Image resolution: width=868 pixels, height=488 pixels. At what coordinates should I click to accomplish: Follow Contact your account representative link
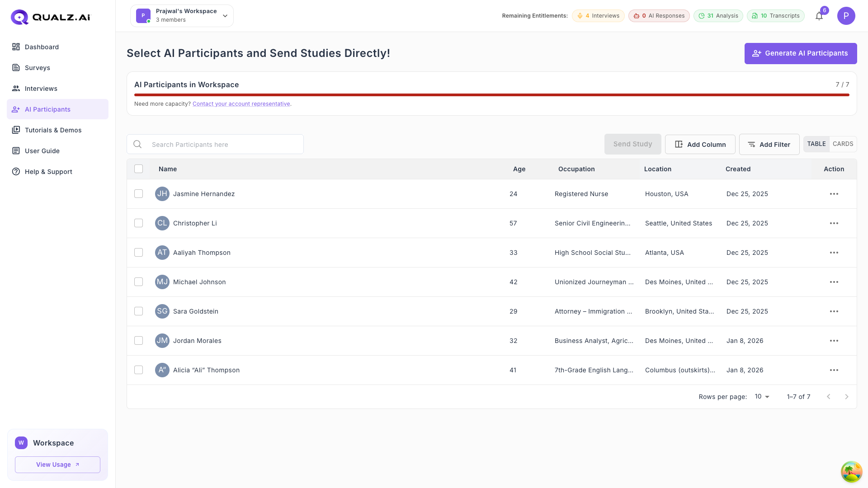coord(241,104)
